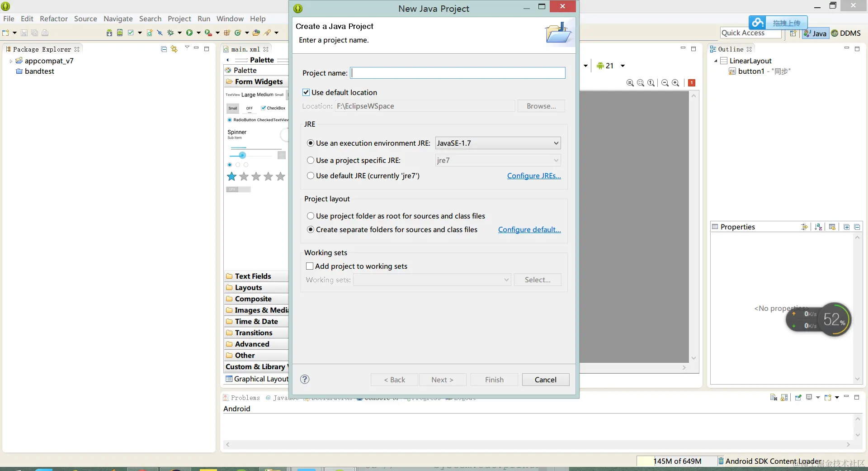
Task: Click the cloud drag-upload widget icon
Action: tap(758, 23)
